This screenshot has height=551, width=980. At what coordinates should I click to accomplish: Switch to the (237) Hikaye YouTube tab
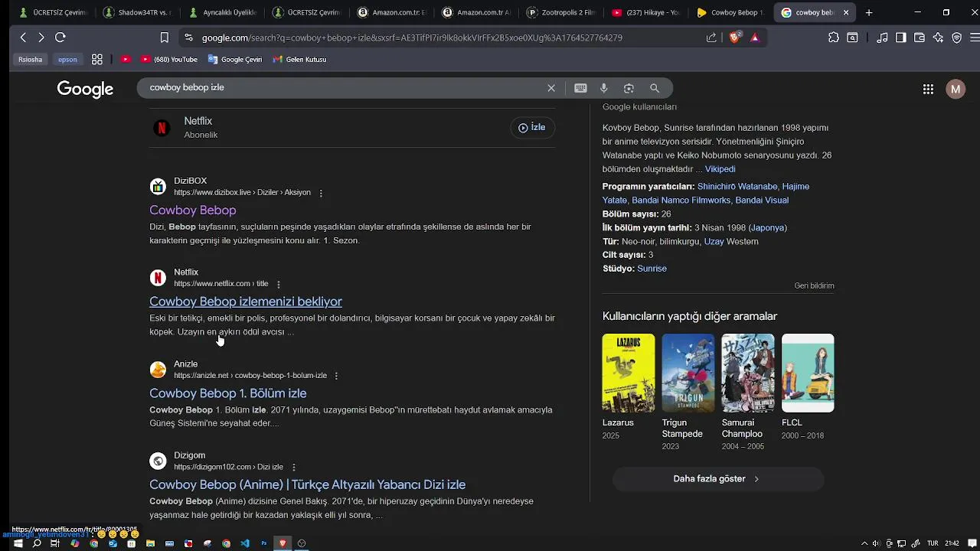click(647, 12)
